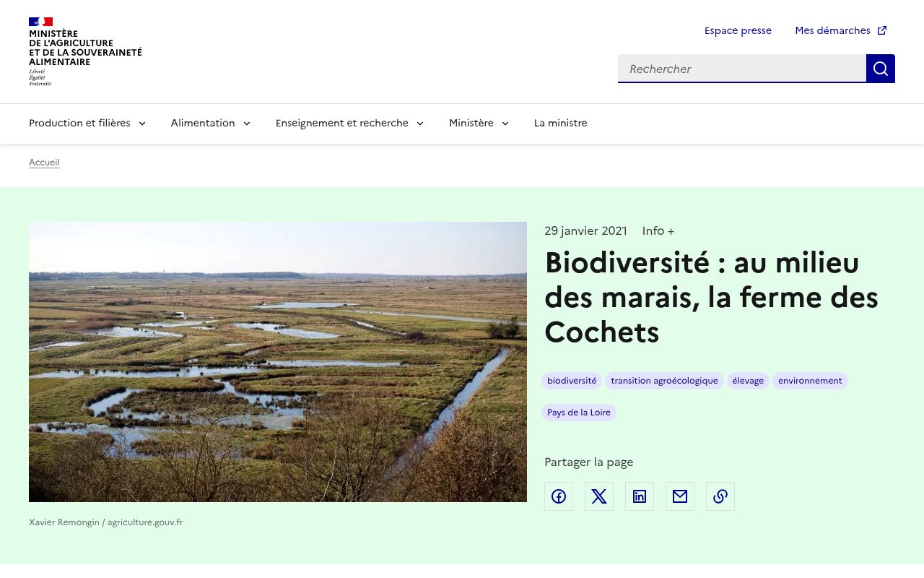This screenshot has height=578, width=924.
Task: Click the magnifying glass search button
Action: coord(880,69)
